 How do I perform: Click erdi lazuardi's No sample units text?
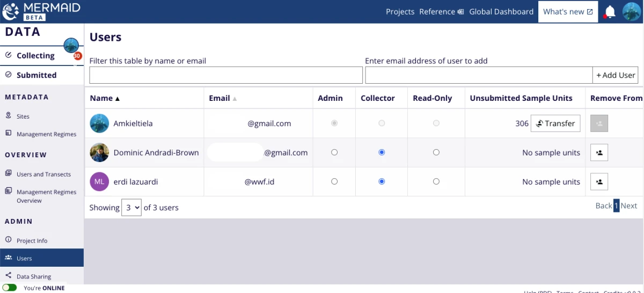point(551,182)
